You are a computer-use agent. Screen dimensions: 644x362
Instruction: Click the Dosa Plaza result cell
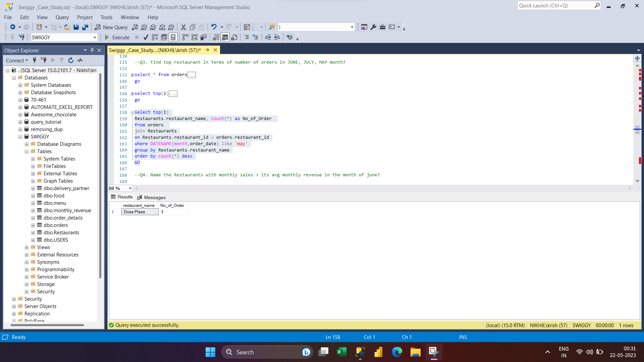pyautogui.click(x=140, y=212)
